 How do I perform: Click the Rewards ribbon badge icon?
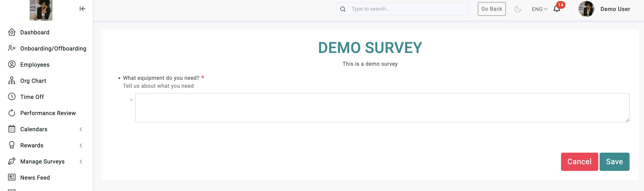point(12,145)
